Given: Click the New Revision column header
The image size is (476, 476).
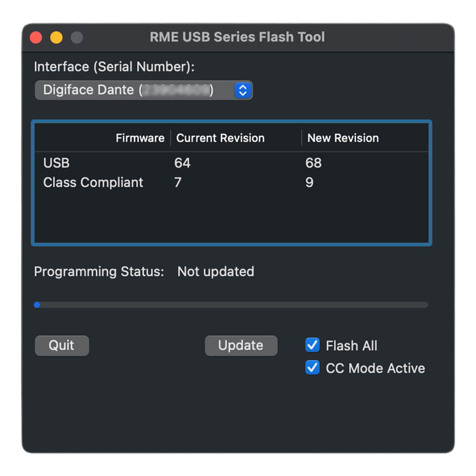Looking at the screenshot, I should pyautogui.click(x=343, y=138).
